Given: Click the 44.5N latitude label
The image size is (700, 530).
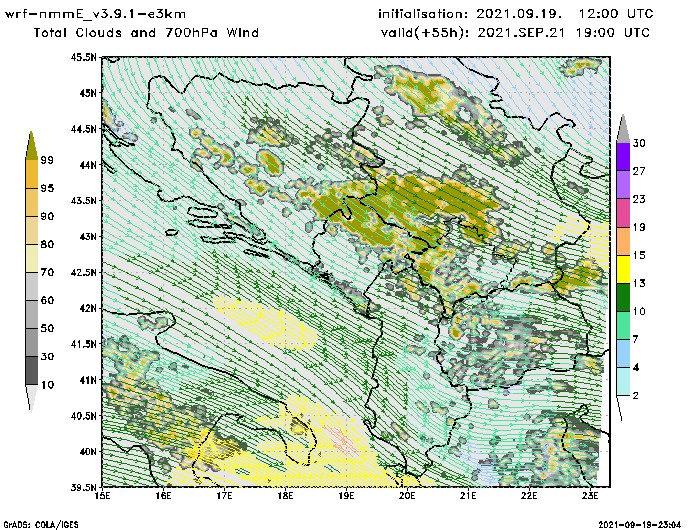Looking at the screenshot, I should click(x=83, y=129).
